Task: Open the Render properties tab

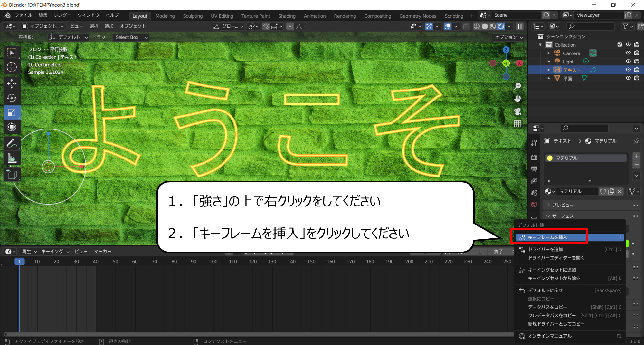Action: pyautogui.click(x=534, y=158)
